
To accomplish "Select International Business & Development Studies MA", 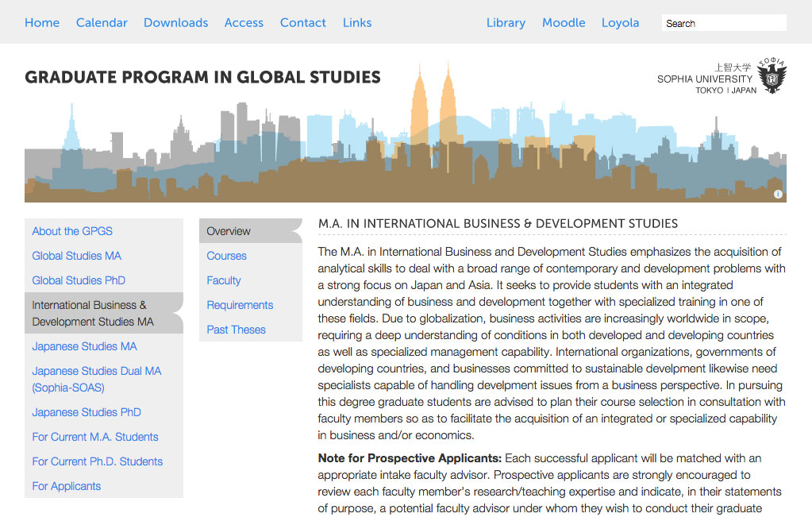I will click(103, 313).
